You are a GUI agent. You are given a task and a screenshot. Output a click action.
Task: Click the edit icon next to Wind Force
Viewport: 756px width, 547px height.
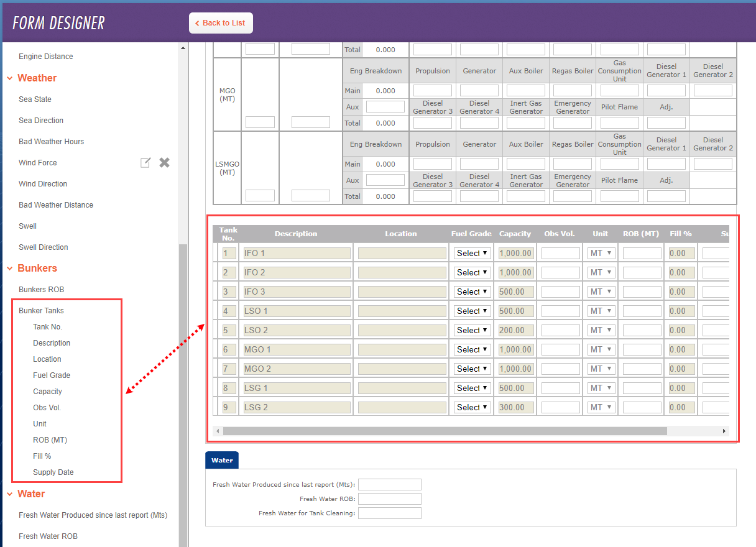coord(145,162)
